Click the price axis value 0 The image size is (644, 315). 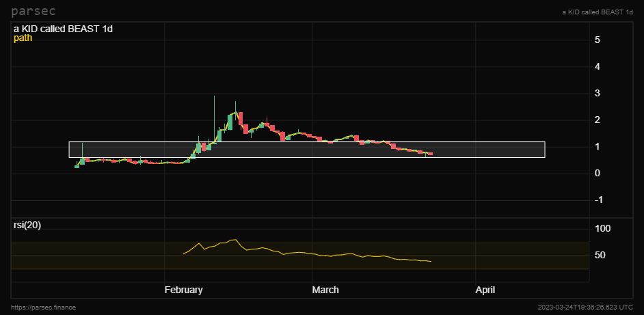(598, 174)
